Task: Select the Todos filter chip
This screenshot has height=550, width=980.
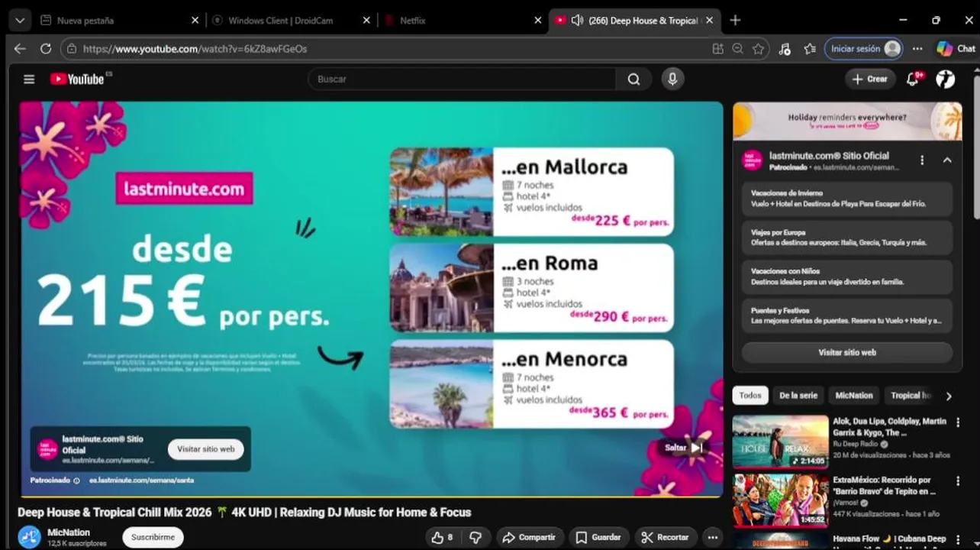Action: click(x=750, y=395)
